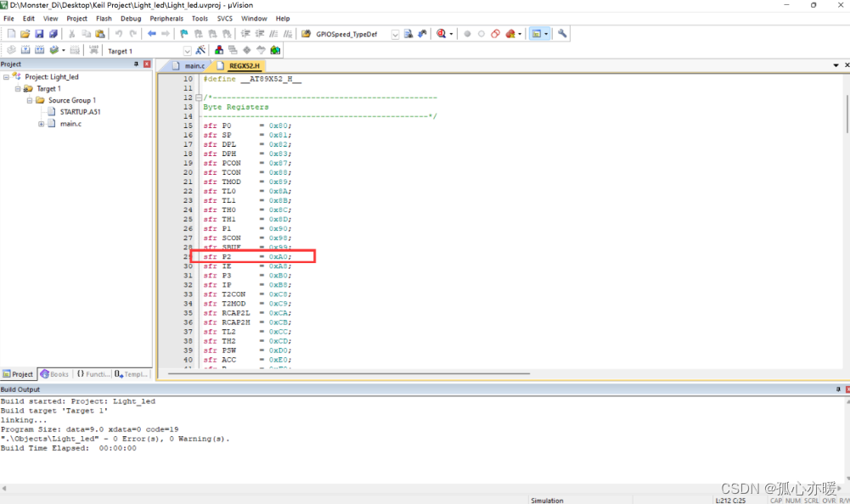The width and height of the screenshot is (850, 504).
Task: Open the SVCS menu
Action: pos(224,19)
